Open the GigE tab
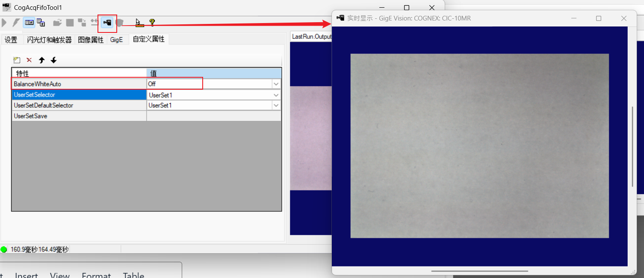Image resolution: width=644 pixels, height=278 pixels. 116,40
